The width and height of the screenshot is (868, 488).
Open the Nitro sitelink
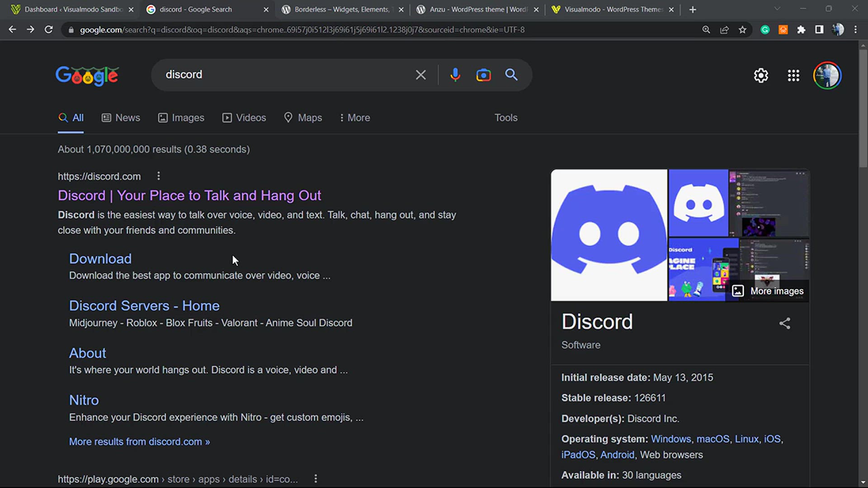coord(84,400)
